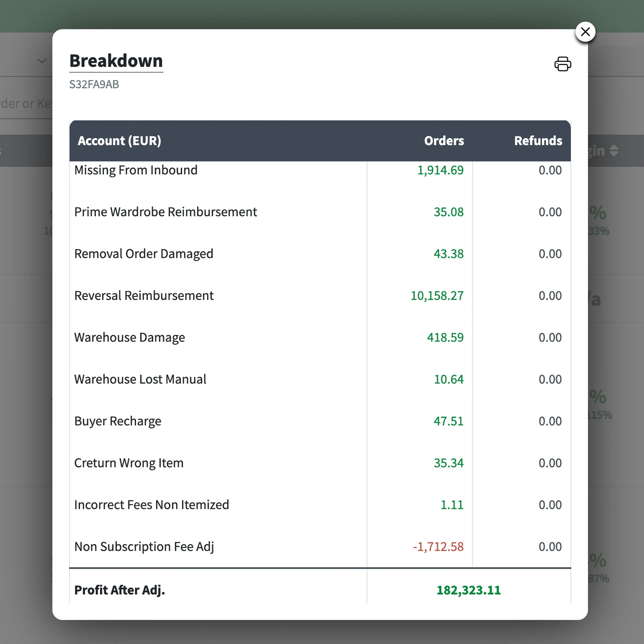Select Warehouse Damage label

click(130, 337)
